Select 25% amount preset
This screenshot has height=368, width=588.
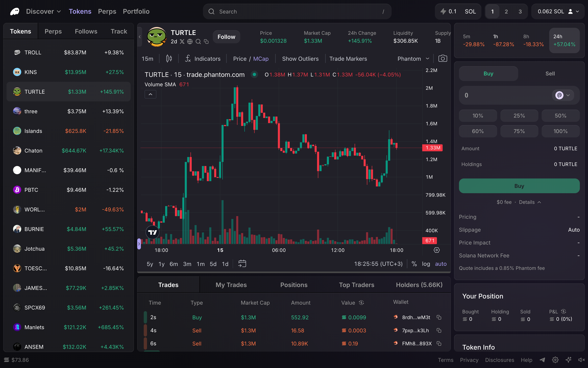point(519,116)
